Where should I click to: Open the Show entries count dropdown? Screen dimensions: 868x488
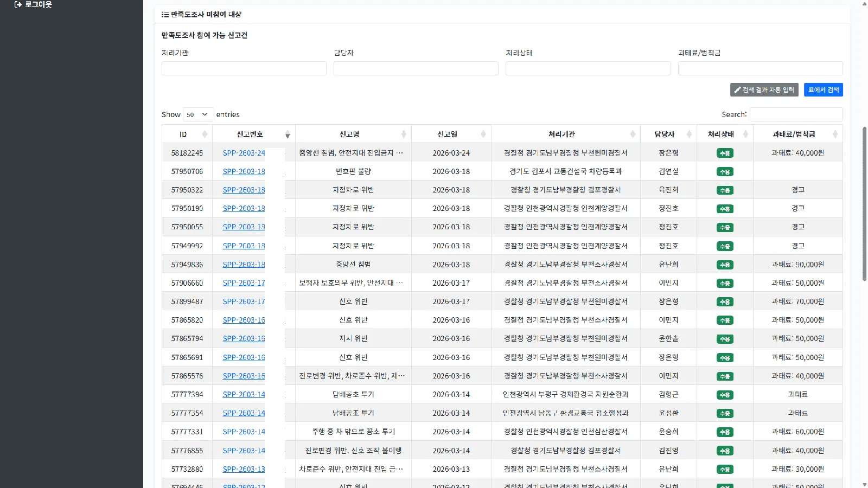pos(198,114)
